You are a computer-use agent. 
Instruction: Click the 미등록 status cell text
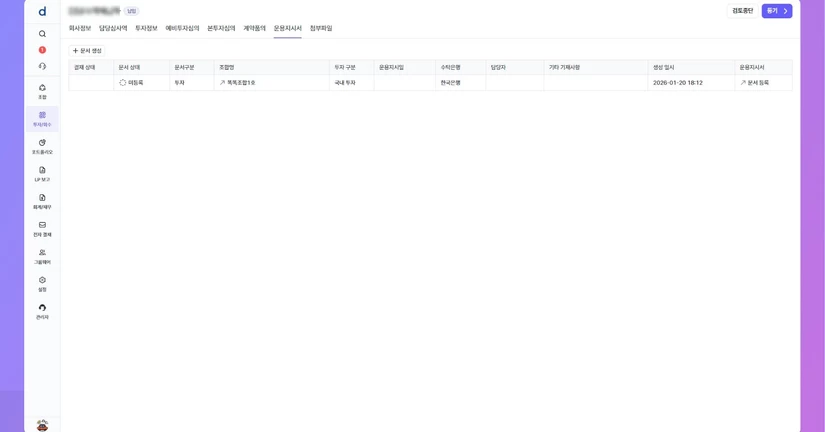tap(136, 83)
